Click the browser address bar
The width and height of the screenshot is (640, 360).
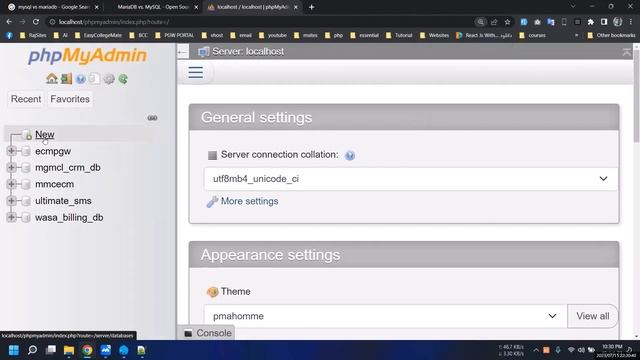click(261, 22)
